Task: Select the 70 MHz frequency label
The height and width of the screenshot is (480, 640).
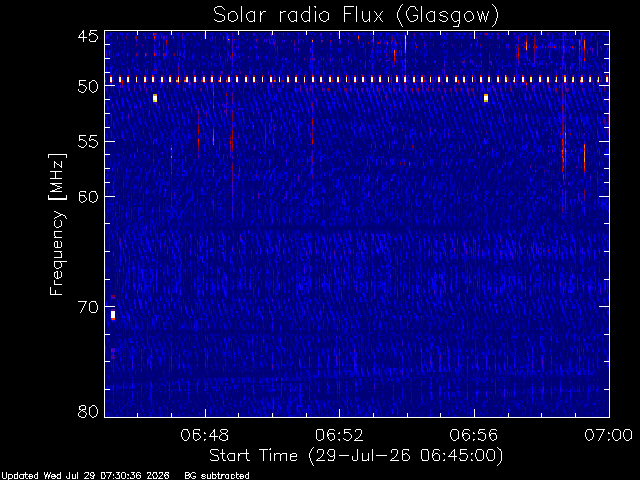Action: (88, 307)
